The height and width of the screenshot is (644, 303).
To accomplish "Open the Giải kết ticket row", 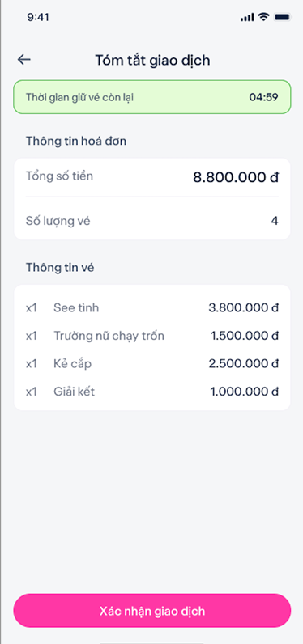I will (x=152, y=392).
